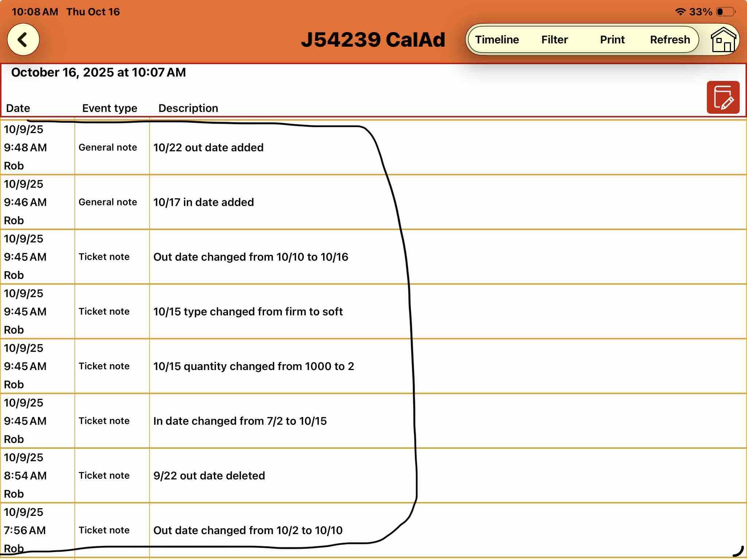Open the home screen via house icon
Image resolution: width=747 pixels, height=560 pixels.
[723, 40]
